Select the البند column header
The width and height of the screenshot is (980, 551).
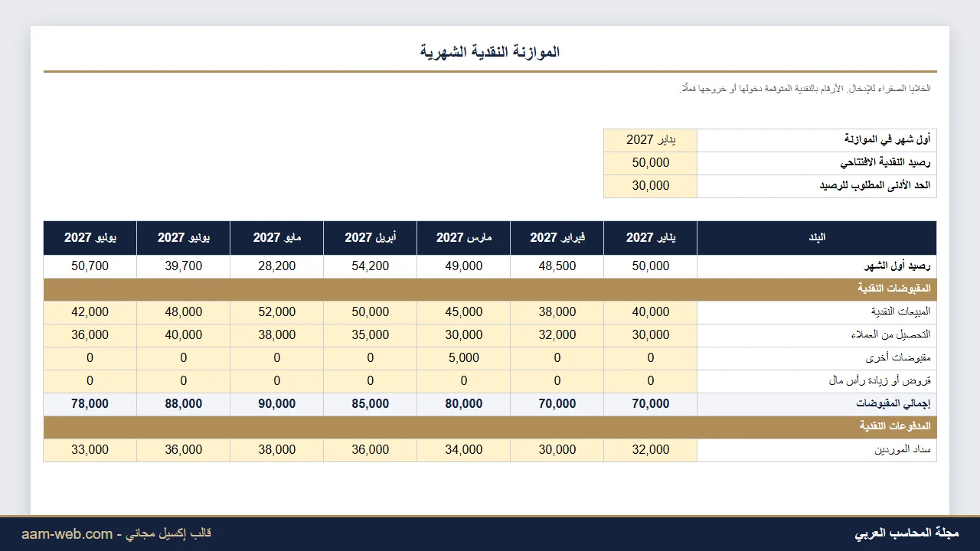click(817, 238)
